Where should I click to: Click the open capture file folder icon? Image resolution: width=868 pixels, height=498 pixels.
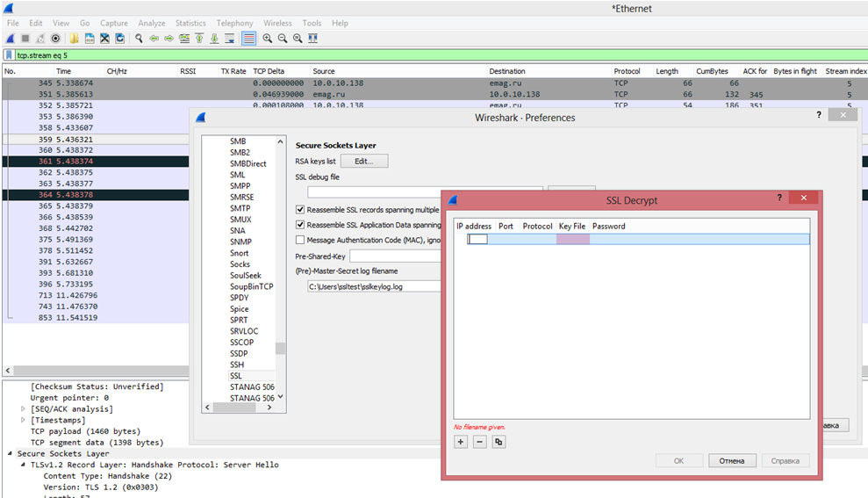point(75,39)
